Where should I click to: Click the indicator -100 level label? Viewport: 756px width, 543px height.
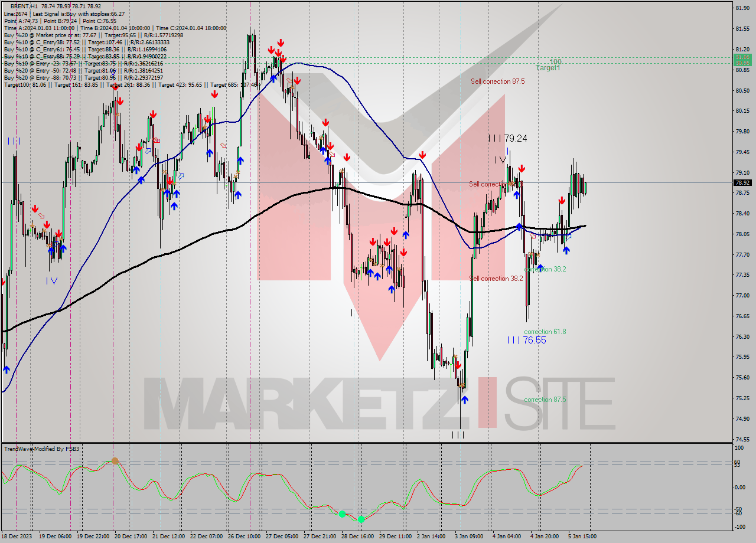point(741,527)
